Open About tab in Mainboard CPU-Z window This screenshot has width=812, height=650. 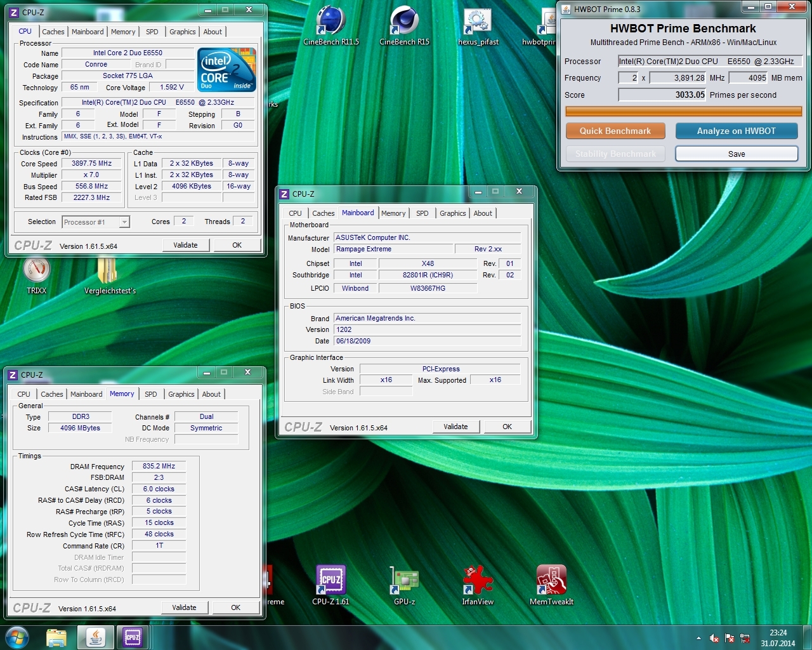click(x=483, y=213)
